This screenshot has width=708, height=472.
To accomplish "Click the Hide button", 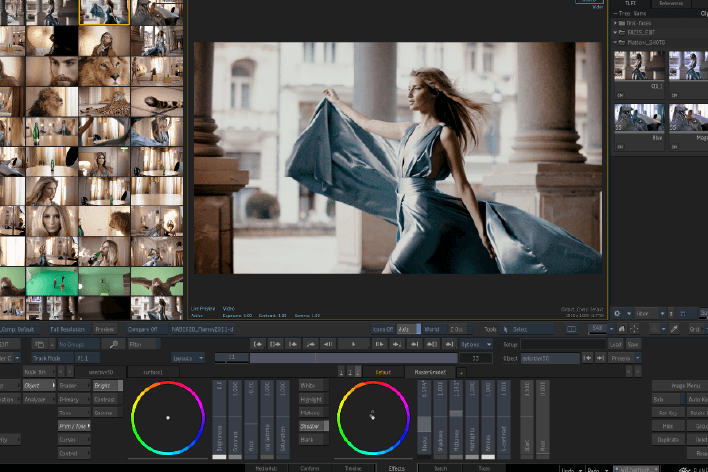I will (x=668, y=426).
